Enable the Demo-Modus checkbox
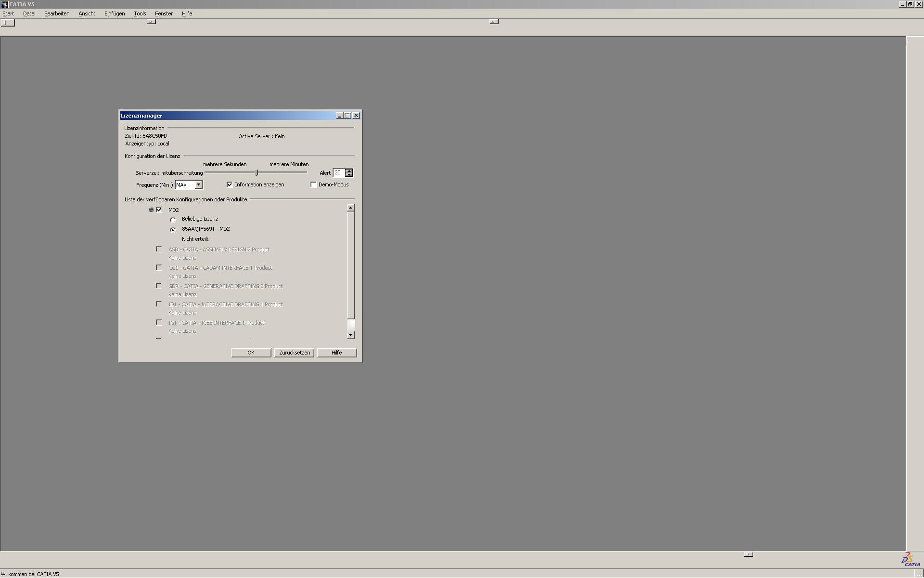This screenshot has height=578, width=924. (x=313, y=184)
